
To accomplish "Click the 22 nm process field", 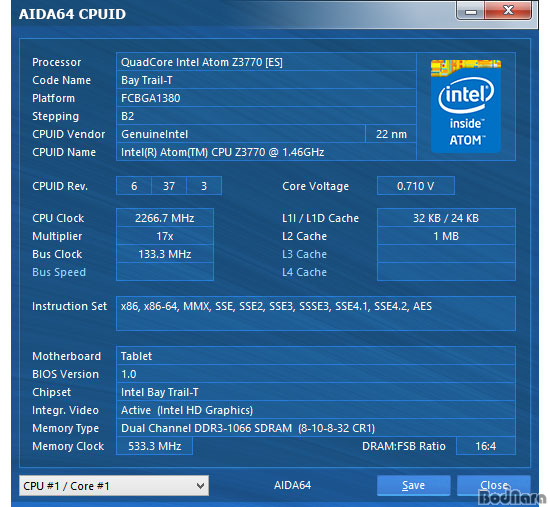I will pos(391,134).
